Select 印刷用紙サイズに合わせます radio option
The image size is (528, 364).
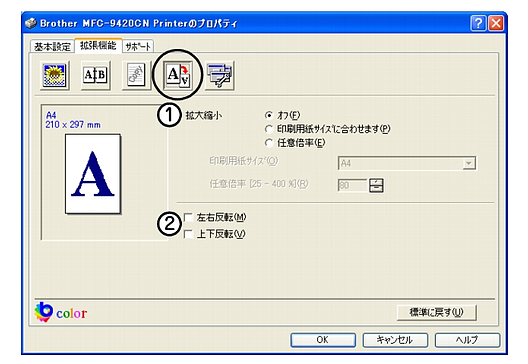pyautogui.click(x=269, y=129)
